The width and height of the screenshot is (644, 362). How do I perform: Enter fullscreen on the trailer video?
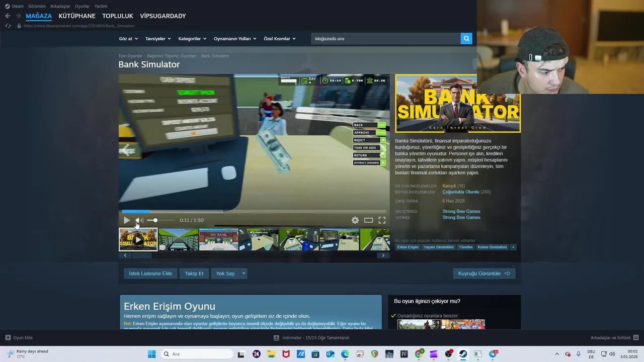click(x=382, y=220)
